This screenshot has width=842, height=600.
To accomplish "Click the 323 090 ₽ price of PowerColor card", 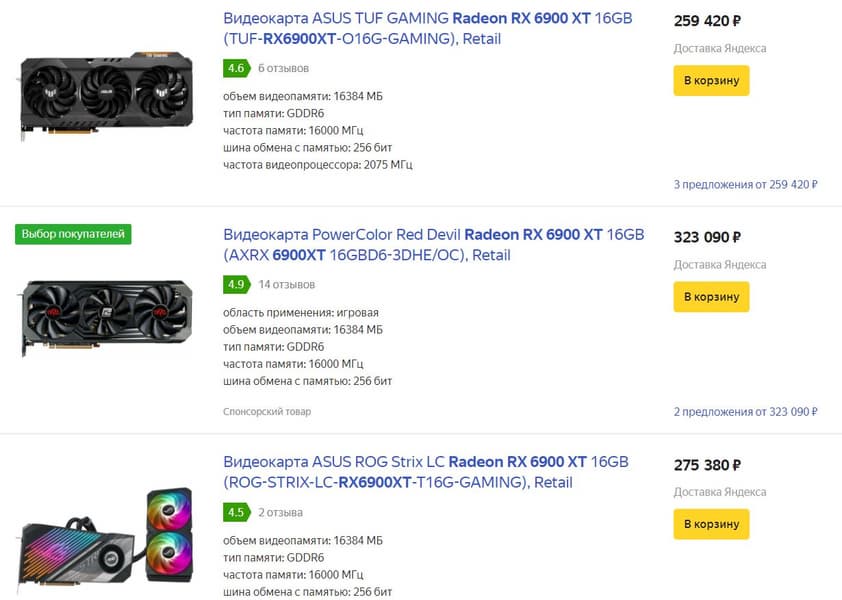I will 707,238.
